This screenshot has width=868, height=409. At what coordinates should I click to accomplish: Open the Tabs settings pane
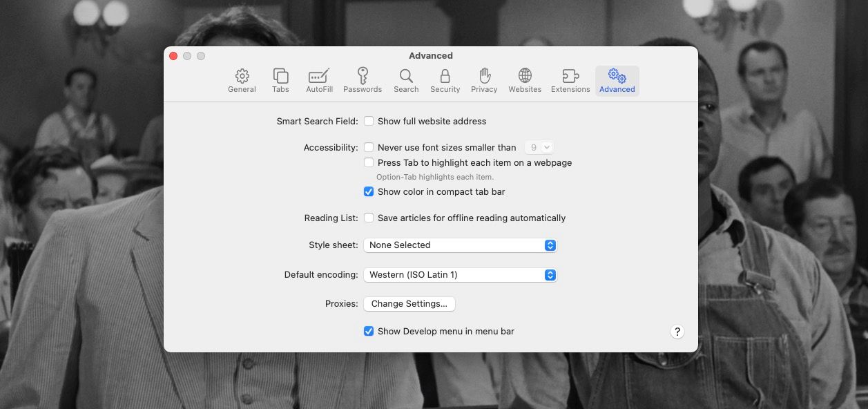280,81
